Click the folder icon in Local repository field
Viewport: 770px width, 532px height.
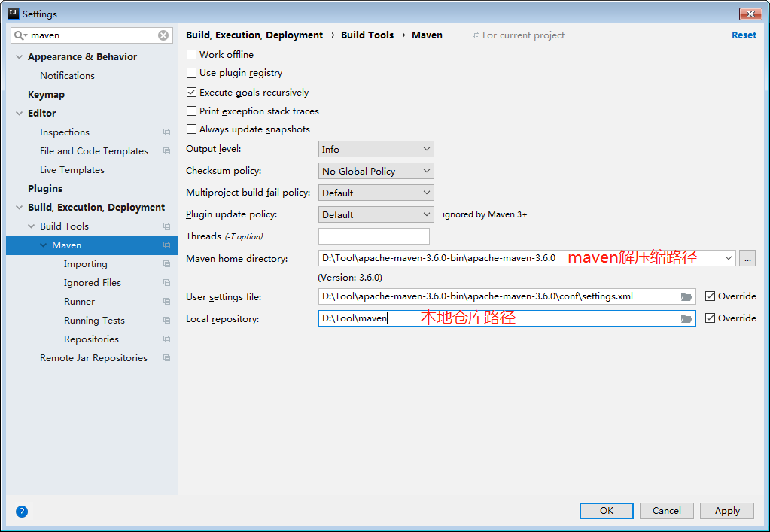click(686, 318)
